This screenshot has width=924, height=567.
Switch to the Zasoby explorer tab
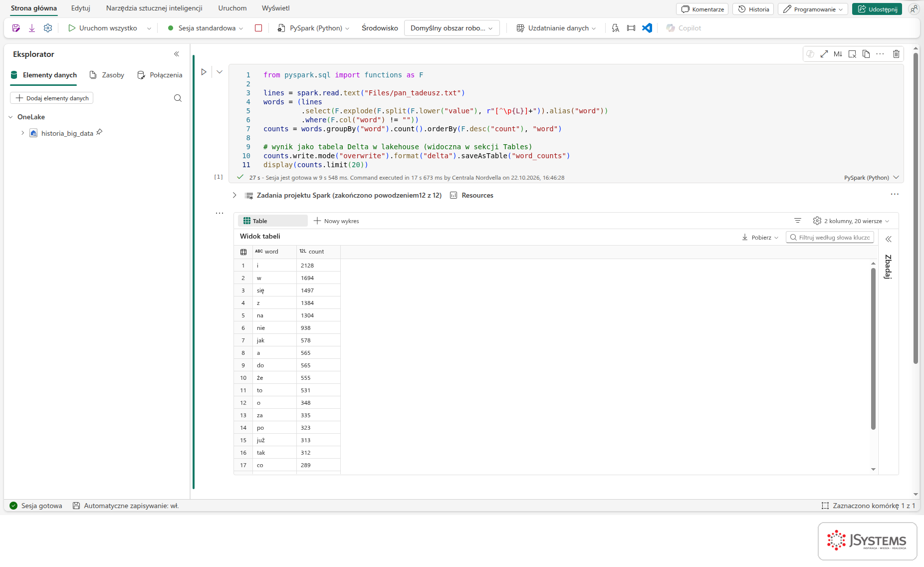[107, 75]
